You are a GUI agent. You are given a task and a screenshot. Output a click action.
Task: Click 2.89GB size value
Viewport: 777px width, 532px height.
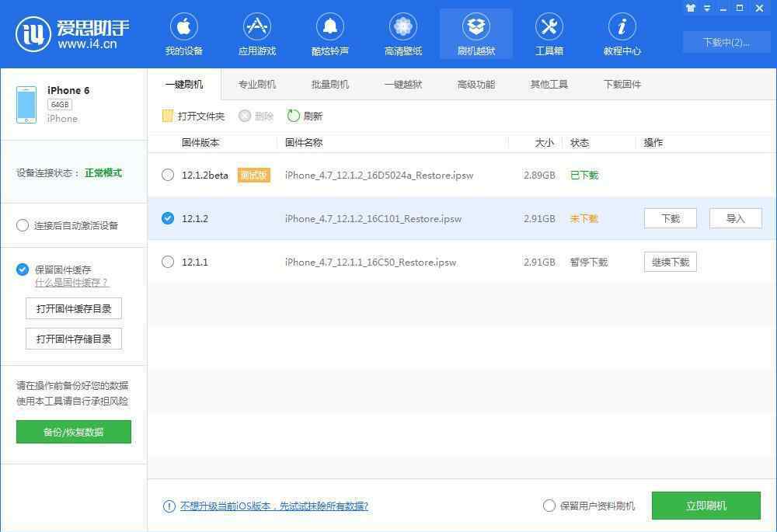point(539,176)
